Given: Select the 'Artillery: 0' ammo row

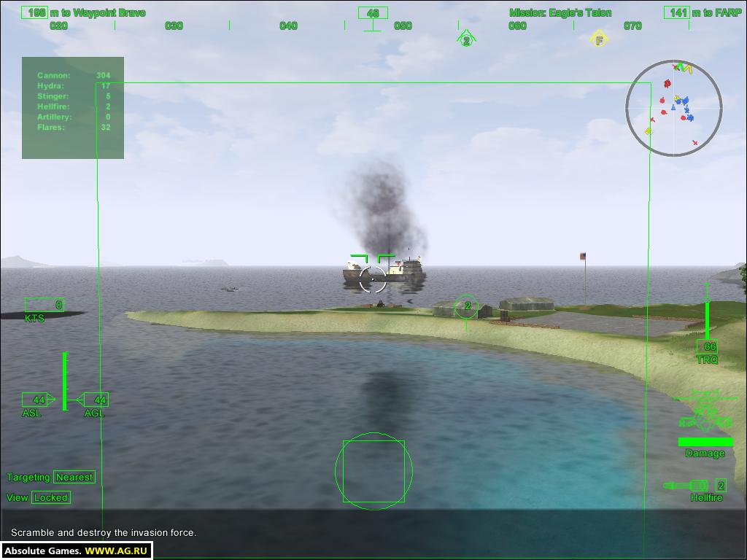Looking at the screenshot, I should click(x=74, y=117).
